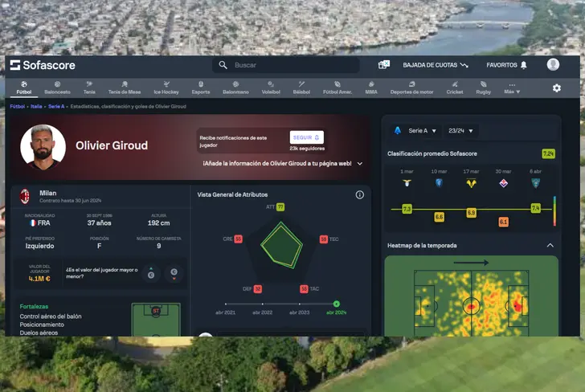The height and width of the screenshot is (392, 585).
Task: Select the Tenis sport tab
Action: 89,88
